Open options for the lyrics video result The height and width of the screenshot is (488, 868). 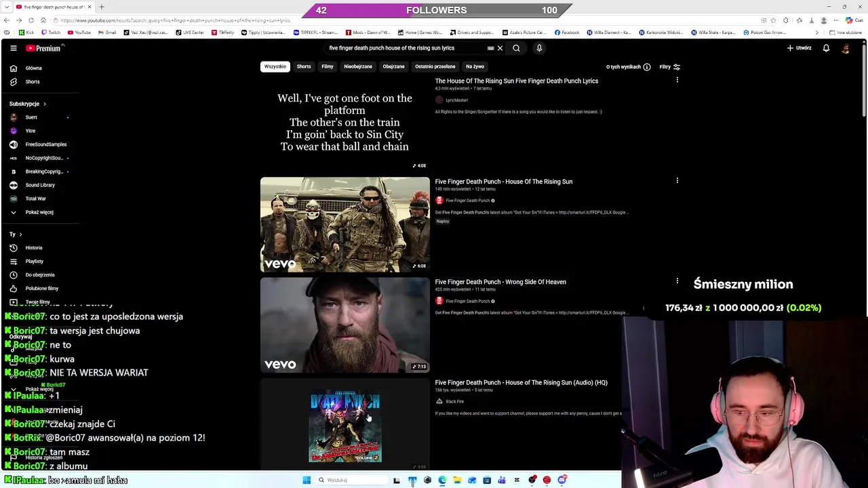pos(677,81)
